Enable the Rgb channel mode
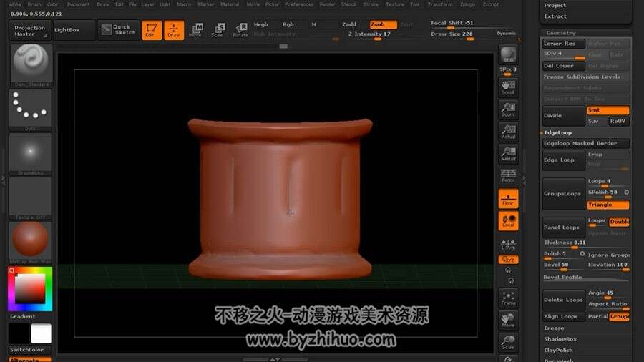Viewport: 644px width, 362px height. pyautogui.click(x=288, y=24)
